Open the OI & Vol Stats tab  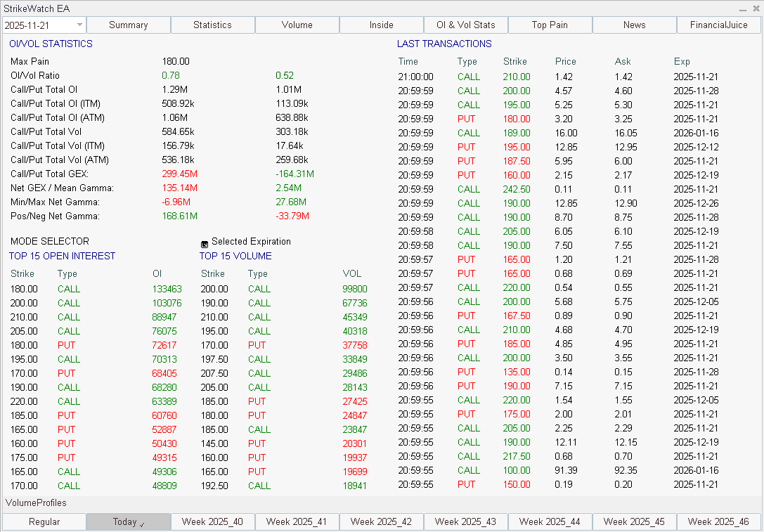tap(465, 25)
